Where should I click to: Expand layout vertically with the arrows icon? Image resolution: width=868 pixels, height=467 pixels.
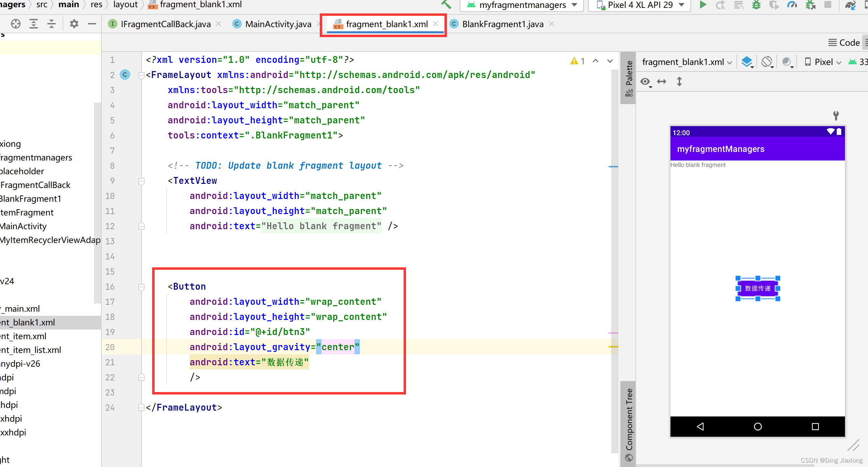(679, 81)
